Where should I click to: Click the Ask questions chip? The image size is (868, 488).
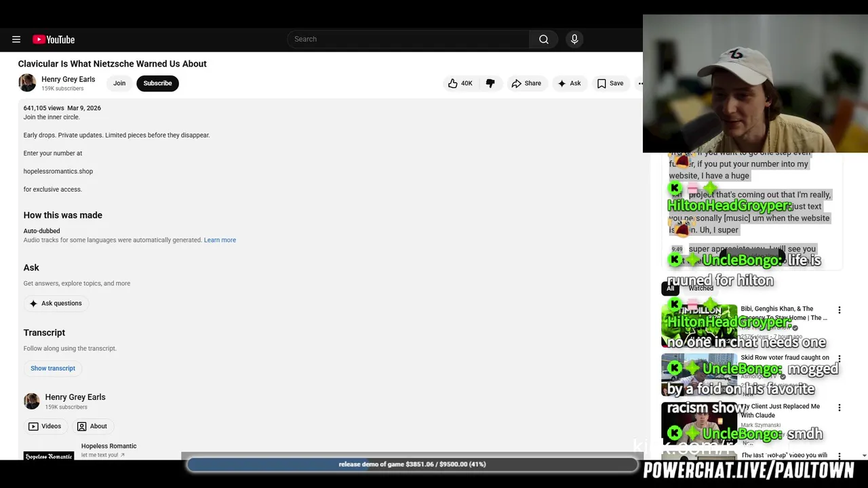(x=56, y=303)
